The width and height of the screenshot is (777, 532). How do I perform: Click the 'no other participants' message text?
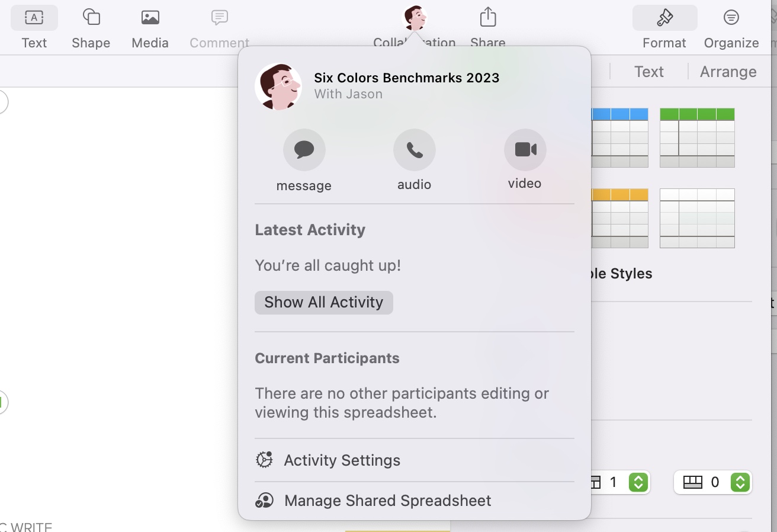pos(402,403)
